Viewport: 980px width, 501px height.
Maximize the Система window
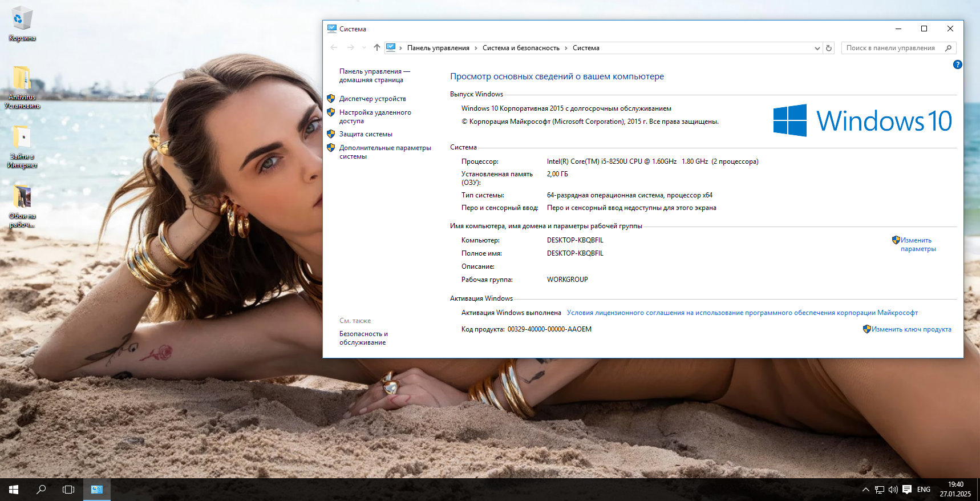click(924, 29)
